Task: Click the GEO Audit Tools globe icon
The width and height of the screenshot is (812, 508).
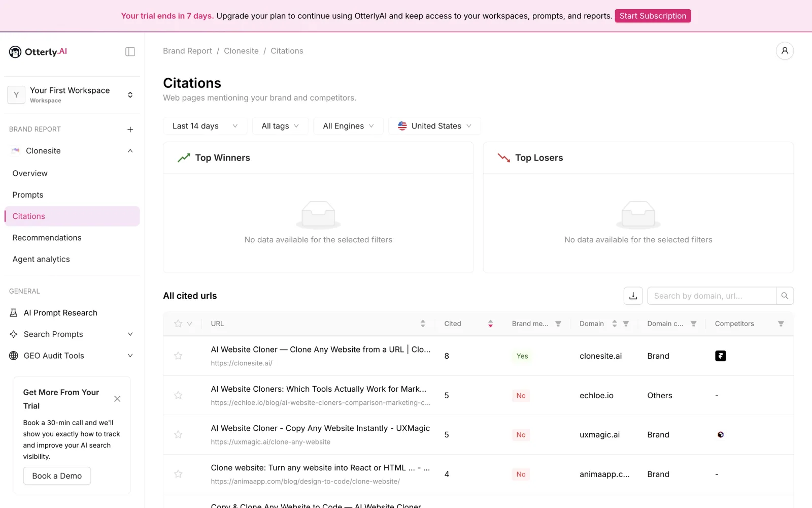Action: [14, 356]
